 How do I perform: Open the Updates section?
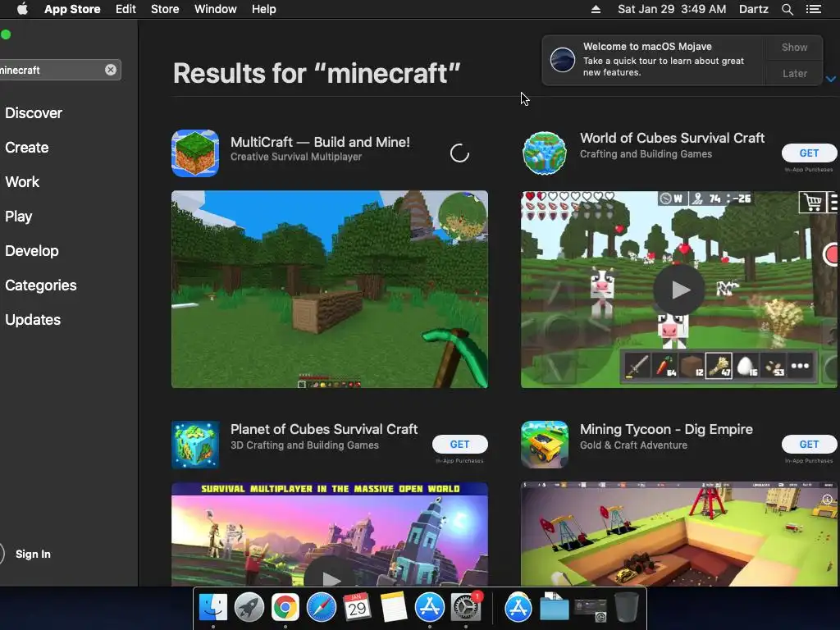tap(33, 320)
